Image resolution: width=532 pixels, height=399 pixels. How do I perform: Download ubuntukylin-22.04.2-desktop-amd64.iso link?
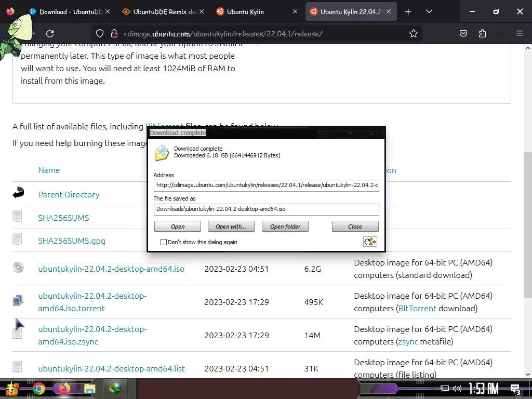[x=111, y=269]
